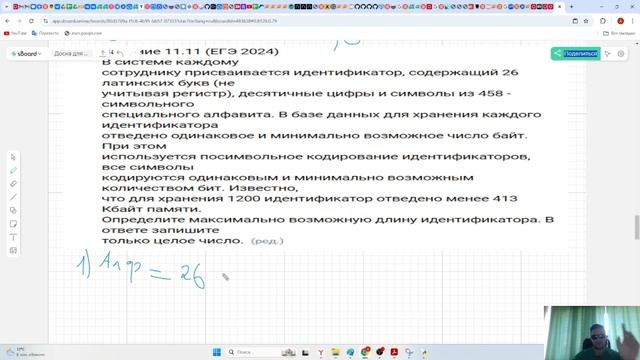Open browser extensions puzzle icon
This screenshot has width=640, height=360.
[x=603, y=21]
